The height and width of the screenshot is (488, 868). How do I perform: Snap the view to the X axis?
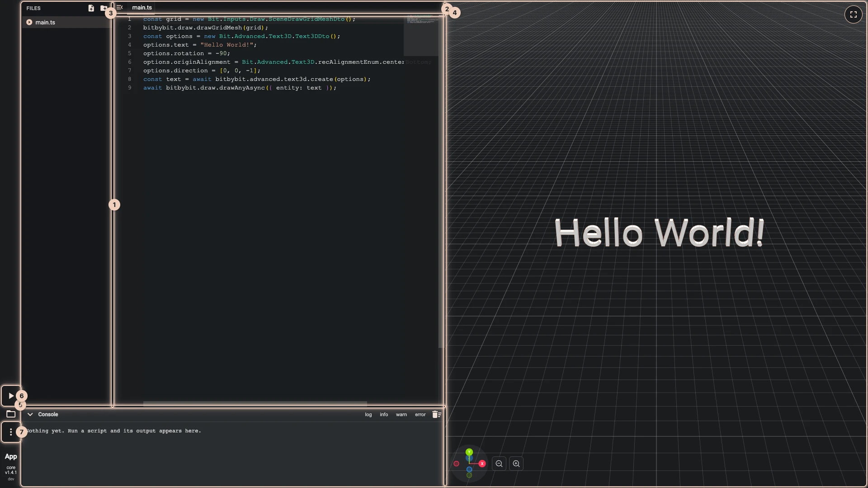(x=482, y=464)
